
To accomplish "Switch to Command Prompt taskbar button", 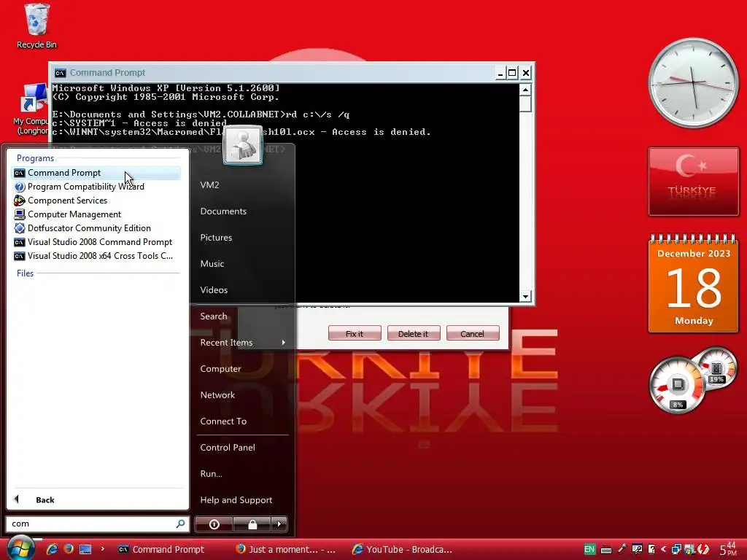I will [x=162, y=550].
